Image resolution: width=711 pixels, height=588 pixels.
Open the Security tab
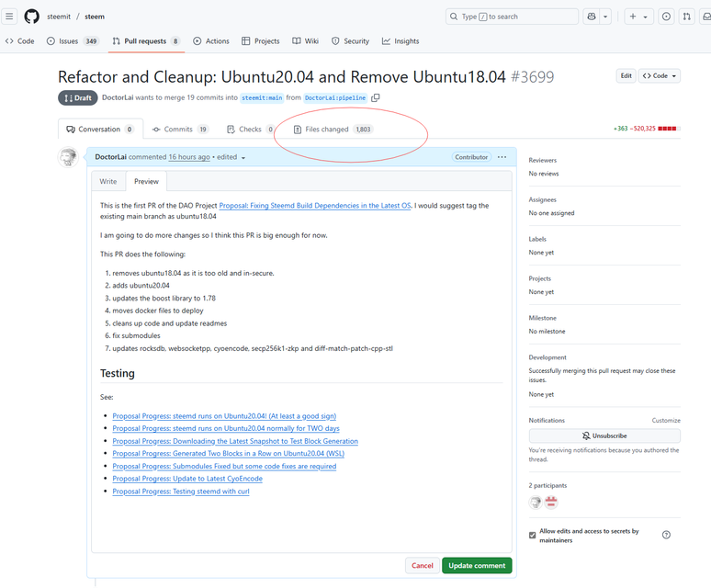pos(350,40)
